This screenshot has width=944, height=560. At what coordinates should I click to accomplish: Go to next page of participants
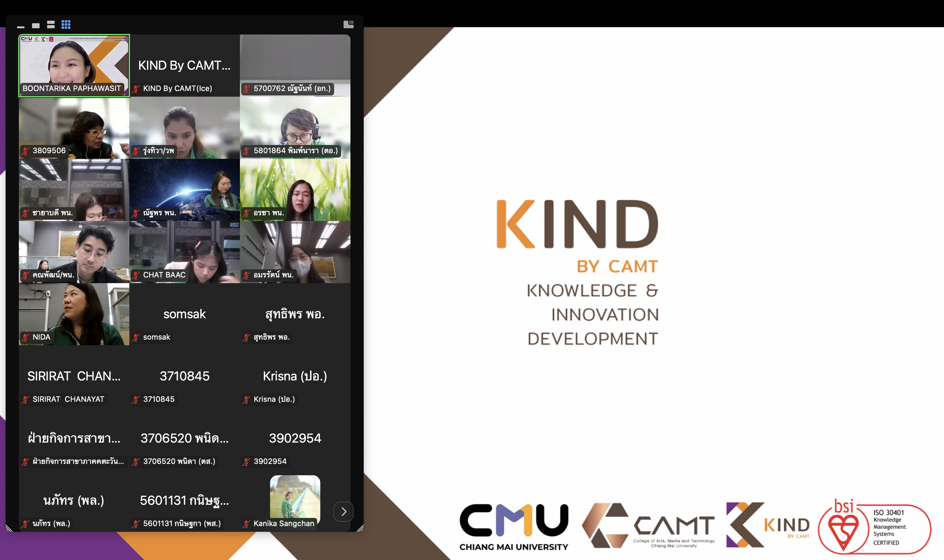pos(343,512)
